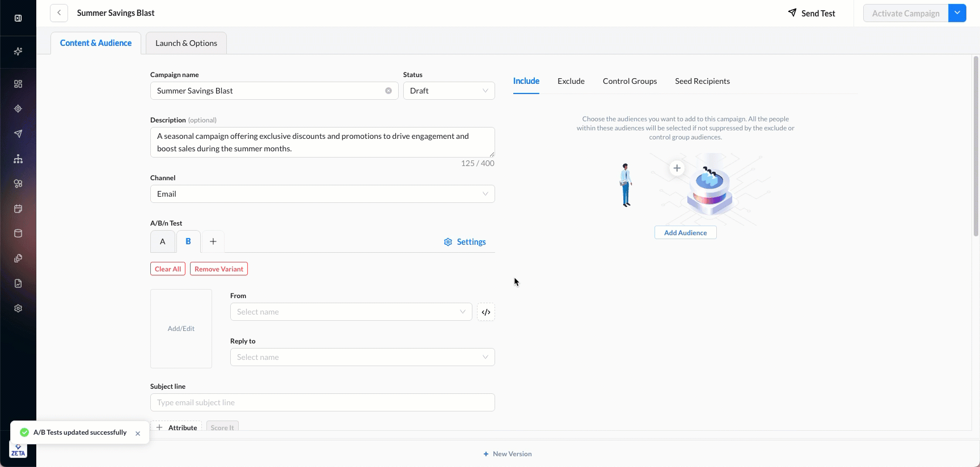Expand the Status dropdown showing Draft
Viewport: 980px width, 467px height.
pyautogui.click(x=449, y=91)
